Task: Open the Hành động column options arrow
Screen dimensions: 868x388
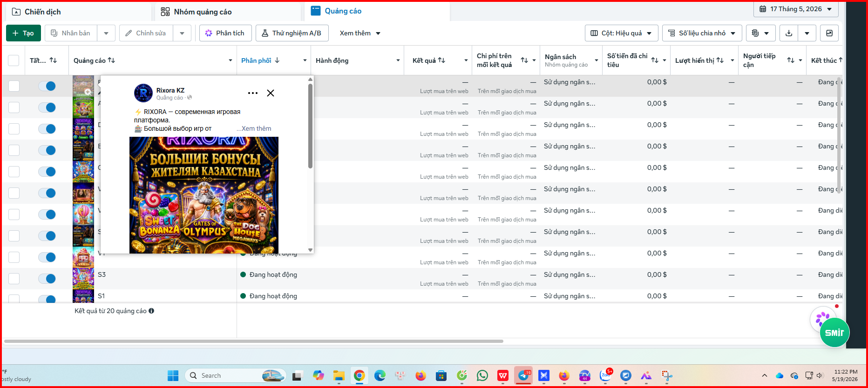Action: click(398, 60)
